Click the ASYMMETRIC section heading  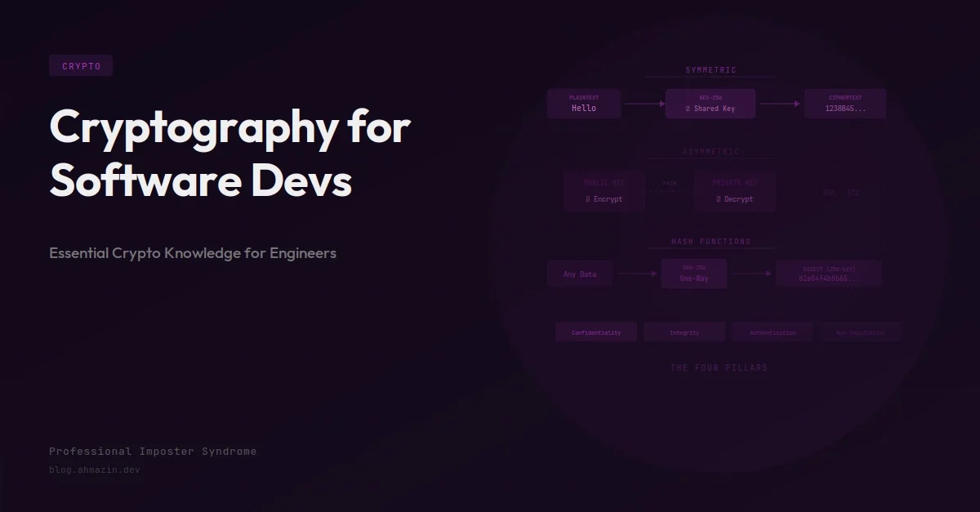click(x=710, y=152)
